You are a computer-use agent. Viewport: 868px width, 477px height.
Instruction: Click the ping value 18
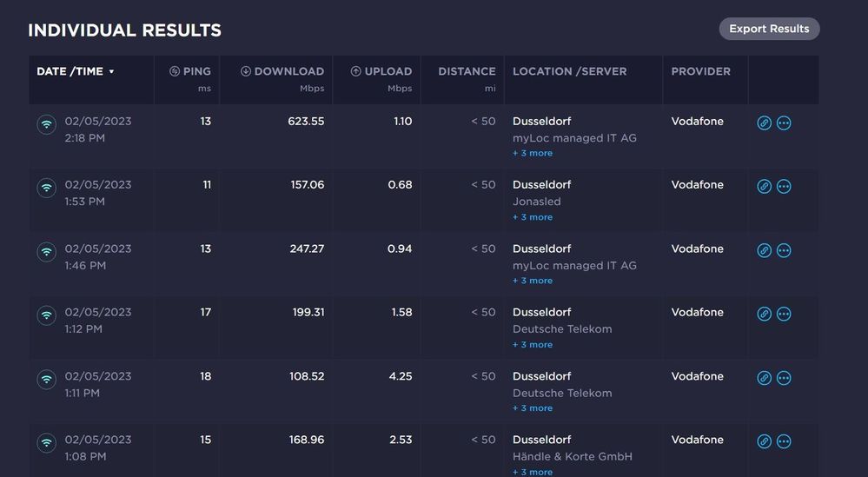coord(205,376)
